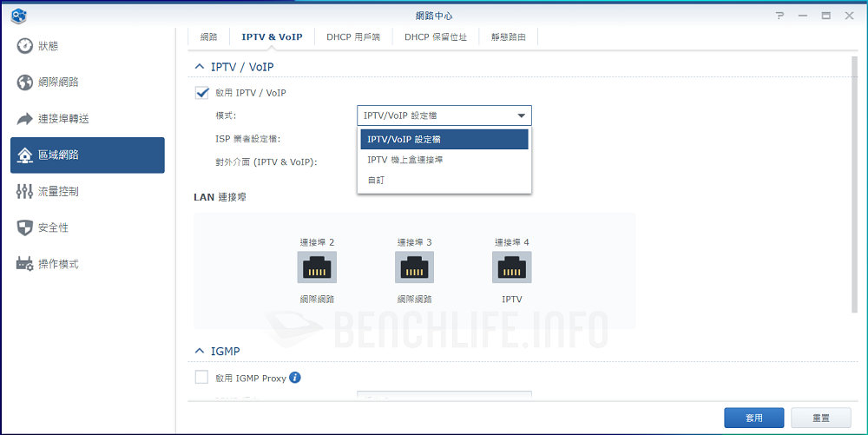Click the 連接埠 2 ethernet port icon

[x=317, y=267]
